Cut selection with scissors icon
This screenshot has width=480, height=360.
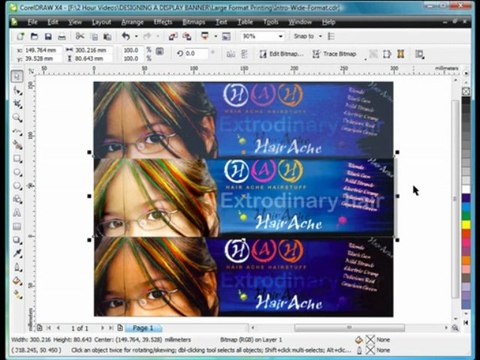80,36
